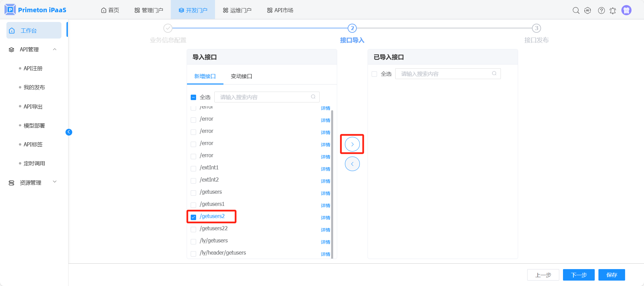This screenshot has width=644, height=286.
Task: Toggle 全选 checkbox in the 已导入接口 panel
Action: (374, 74)
